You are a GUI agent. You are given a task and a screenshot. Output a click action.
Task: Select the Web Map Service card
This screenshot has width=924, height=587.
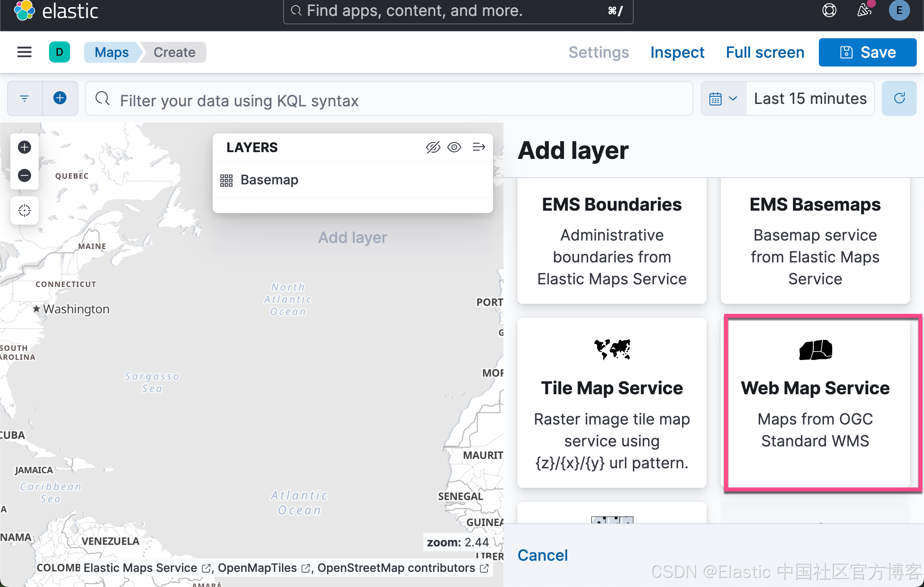(x=815, y=403)
